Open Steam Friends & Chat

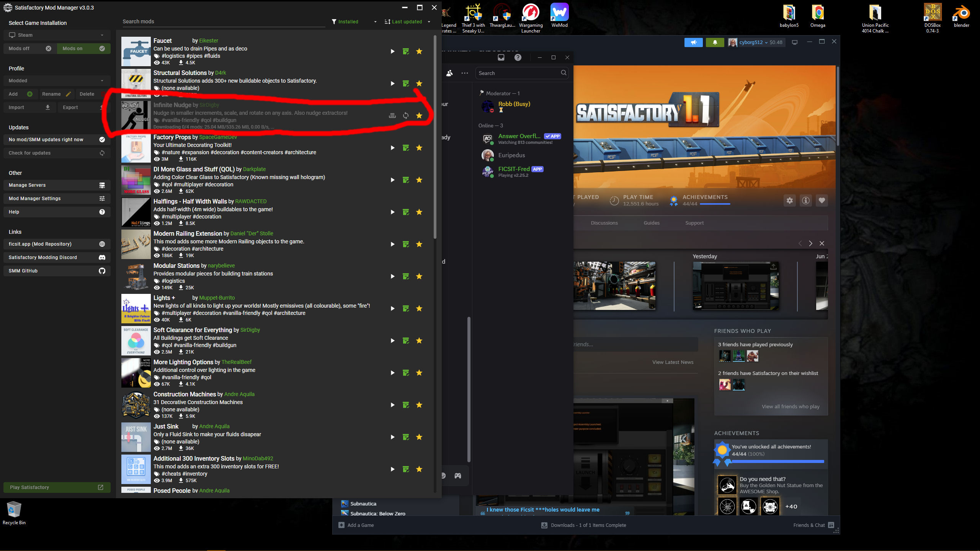click(813, 525)
